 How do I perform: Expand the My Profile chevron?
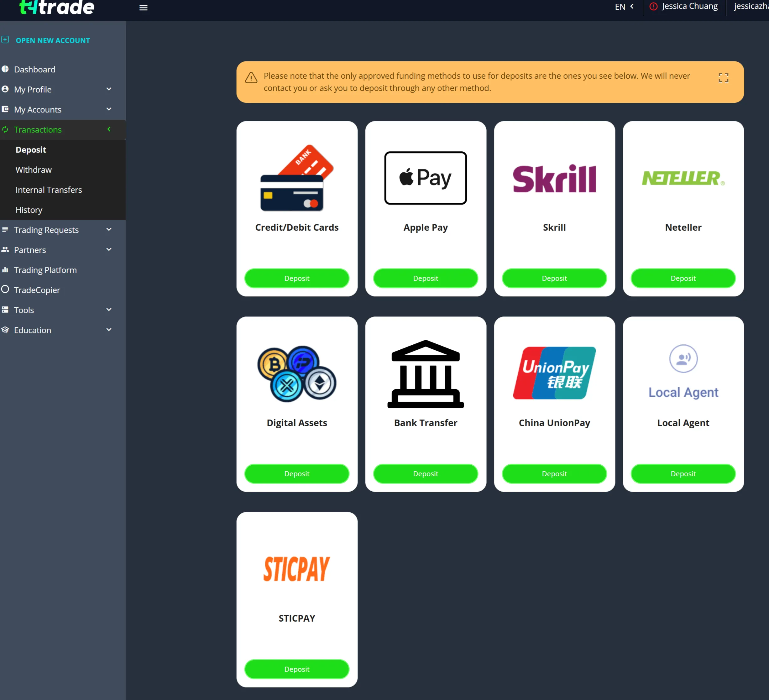click(109, 89)
